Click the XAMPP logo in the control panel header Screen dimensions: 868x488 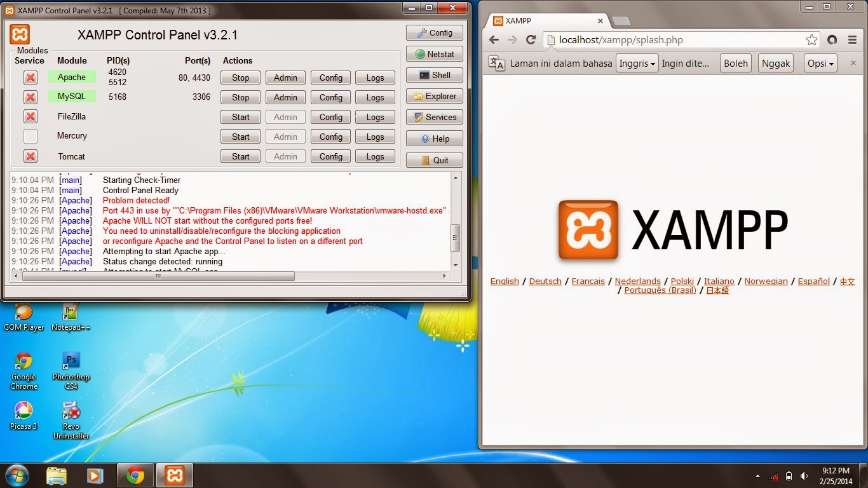(x=20, y=34)
